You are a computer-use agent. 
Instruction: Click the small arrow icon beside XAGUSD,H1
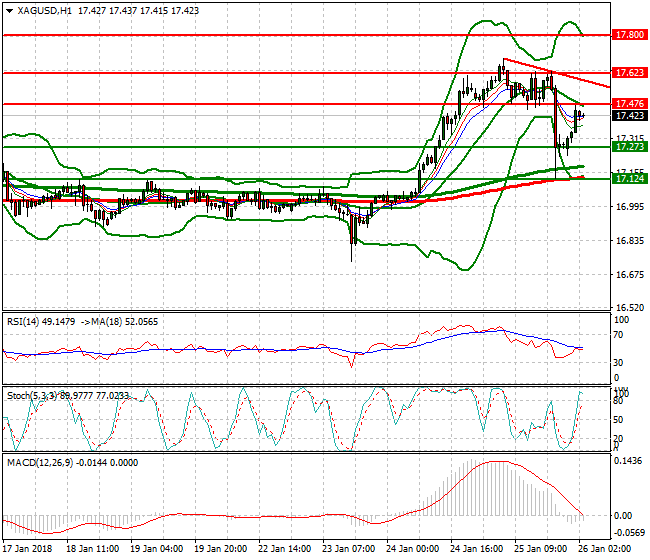pos(8,10)
